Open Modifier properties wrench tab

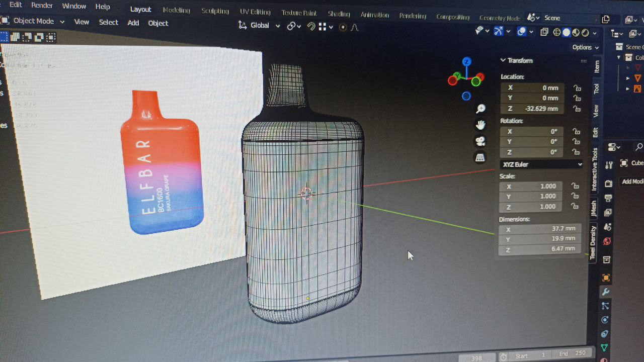606,292
